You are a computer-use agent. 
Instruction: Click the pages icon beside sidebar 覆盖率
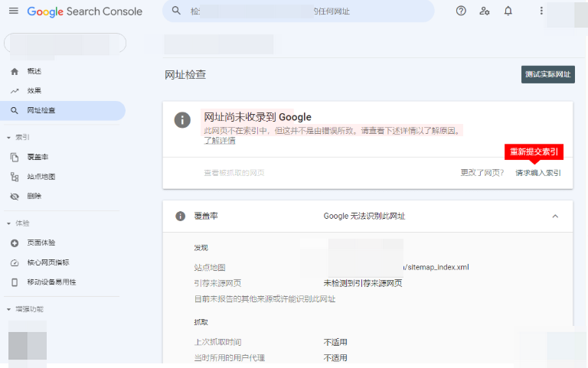15,158
